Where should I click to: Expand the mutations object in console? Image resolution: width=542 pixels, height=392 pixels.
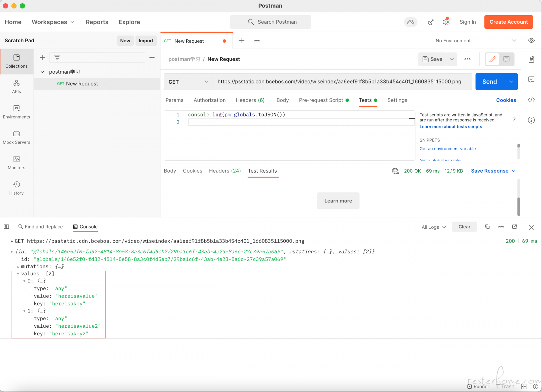(x=18, y=267)
